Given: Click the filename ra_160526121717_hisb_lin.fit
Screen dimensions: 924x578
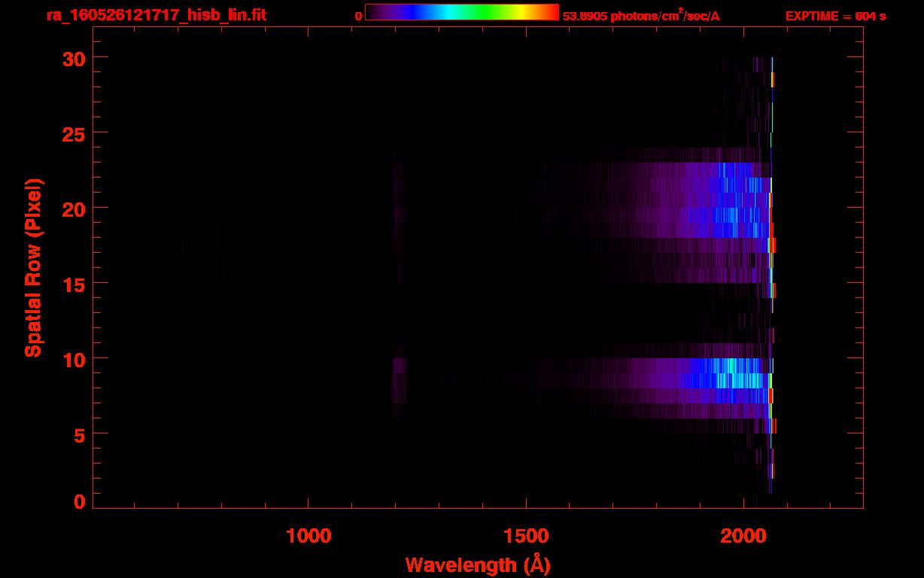Looking at the screenshot, I should point(156,15).
